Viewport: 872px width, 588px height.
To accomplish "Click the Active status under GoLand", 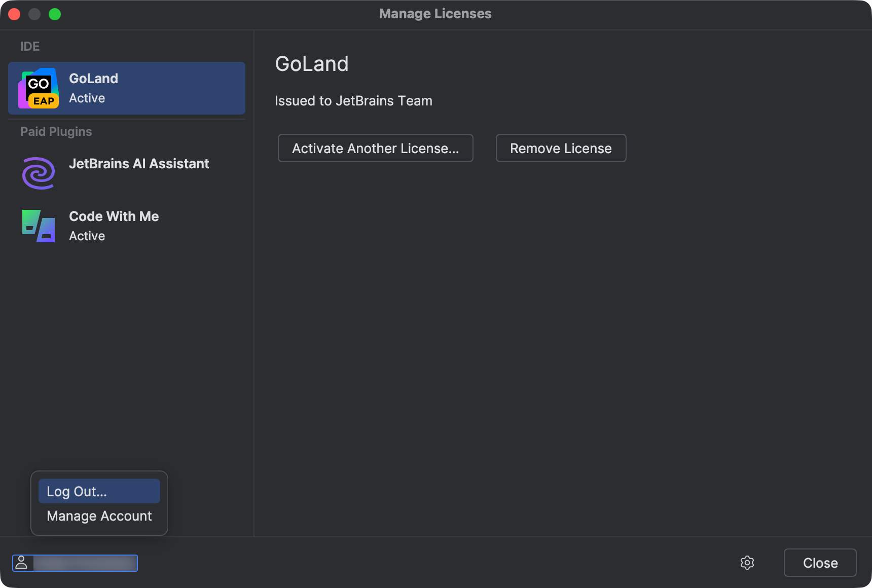I will 87,98.
